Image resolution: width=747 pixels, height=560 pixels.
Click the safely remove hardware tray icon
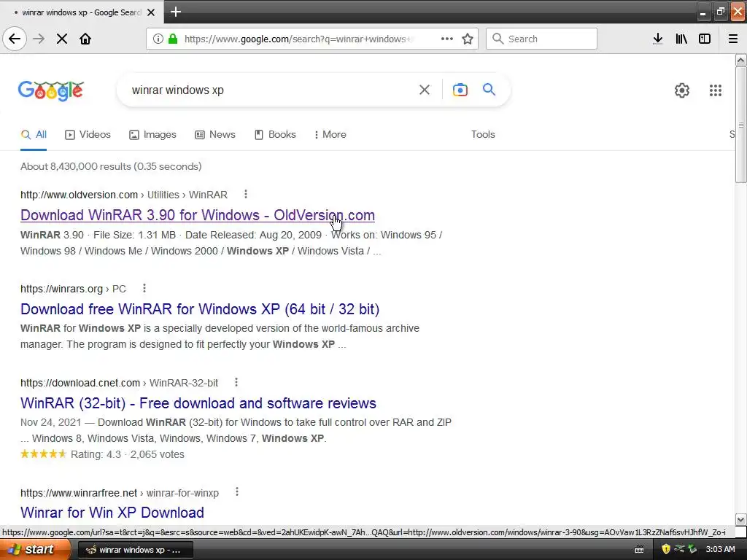(692, 550)
